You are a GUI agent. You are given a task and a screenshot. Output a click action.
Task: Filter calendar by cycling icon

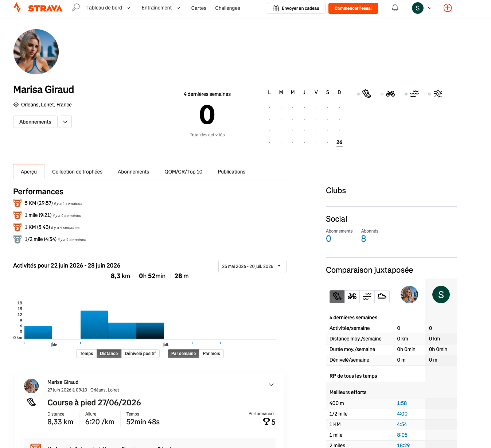[x=390, y=94]
